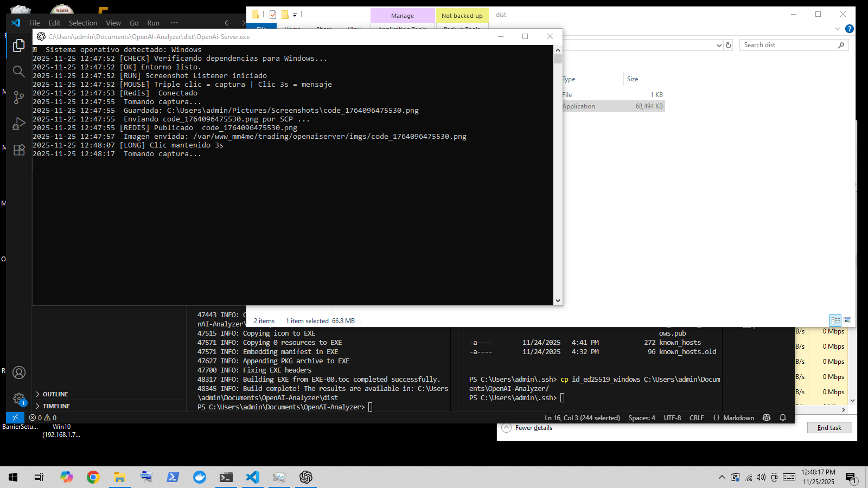Expand the OUTLINE section

click(x=55, y=394)
